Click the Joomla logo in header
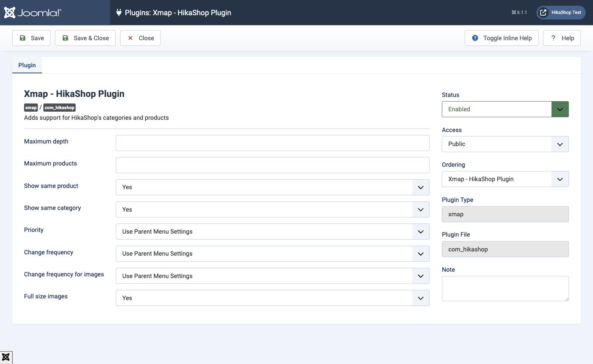593x364 pixels. point(33,13)
